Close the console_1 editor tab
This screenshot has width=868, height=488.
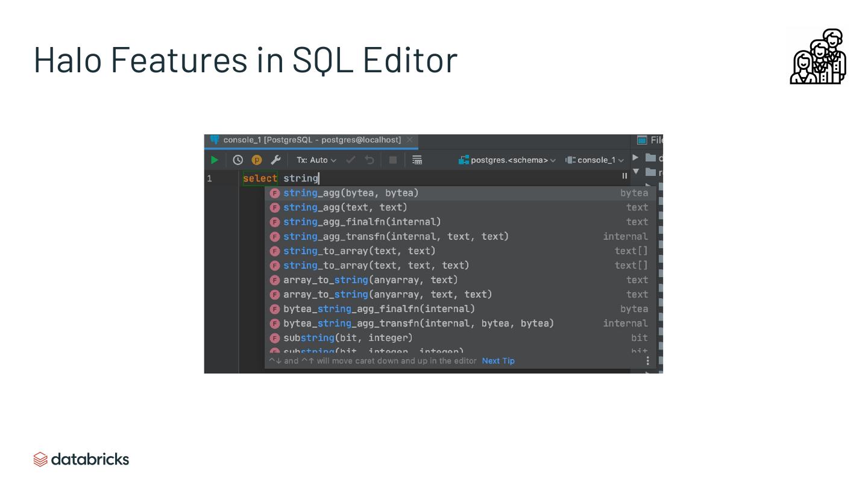(410, 140)
